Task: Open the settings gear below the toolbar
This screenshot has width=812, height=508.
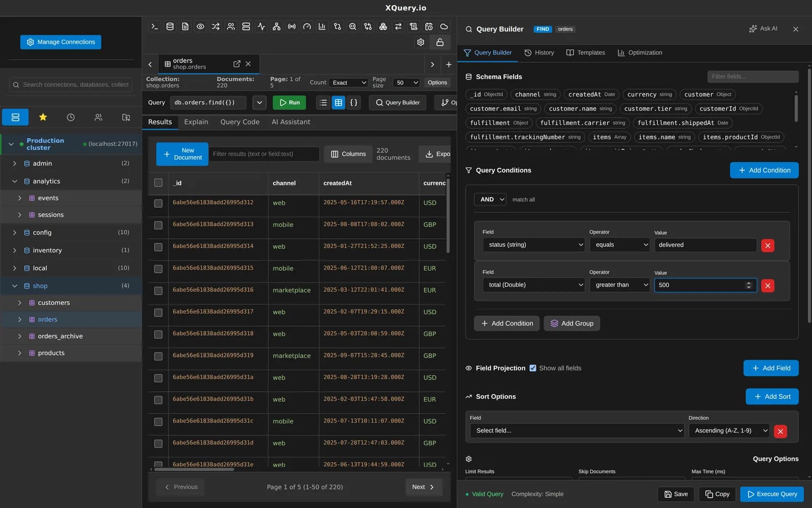Action: pos(421,42)
